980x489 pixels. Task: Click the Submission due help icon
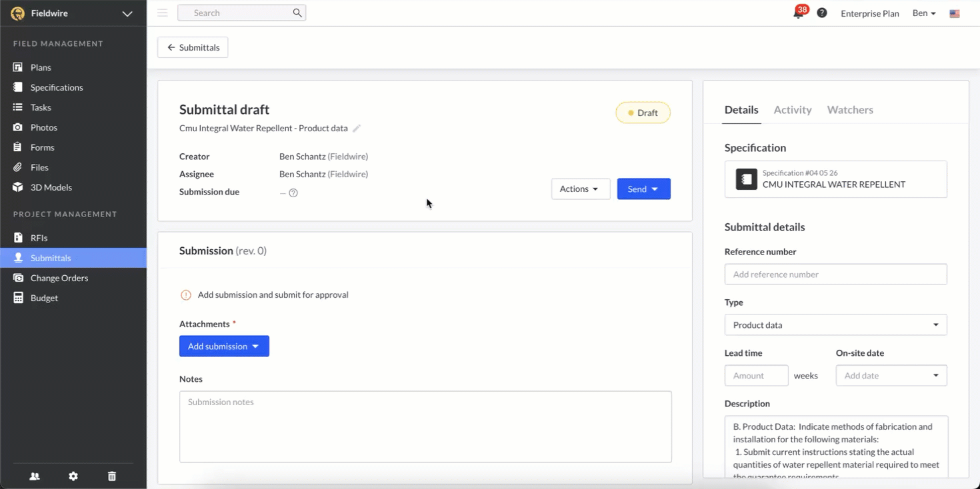click(x=293, y=193)
